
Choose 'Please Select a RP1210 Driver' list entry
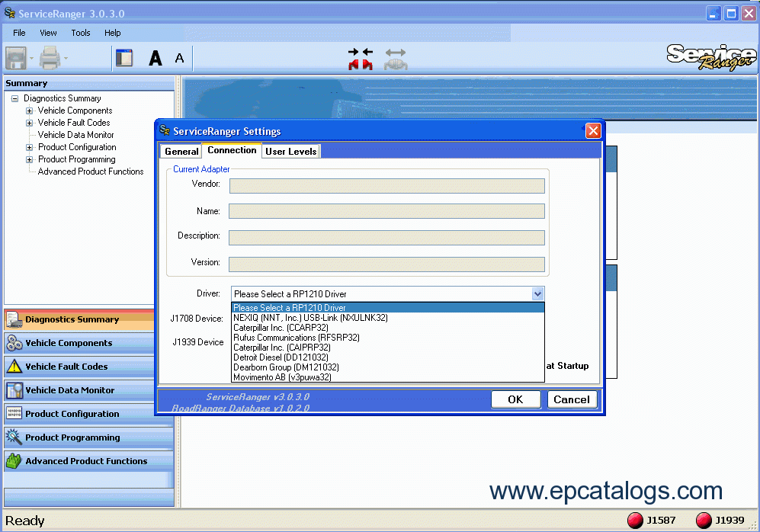pos(388,308)
